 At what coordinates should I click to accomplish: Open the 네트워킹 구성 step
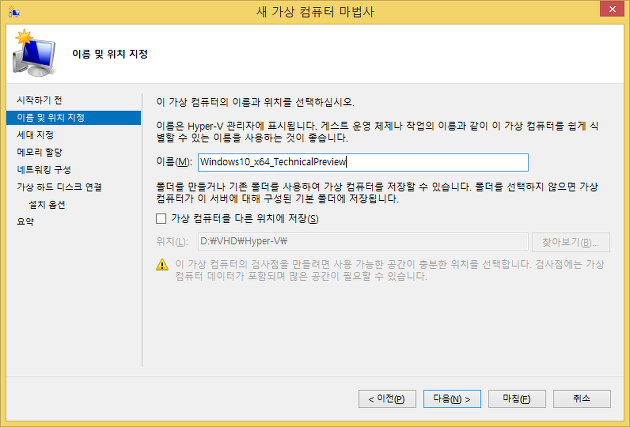pos(44,170)
